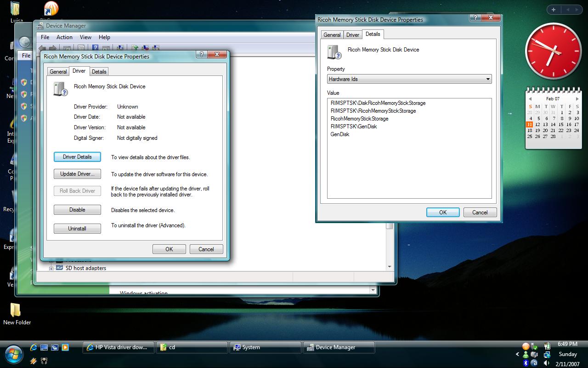This screenshot has height=368, width=588.
Task: Select RIMSPTSK\RicohMemoryStickStorage value
Action: tap(373, 111)
